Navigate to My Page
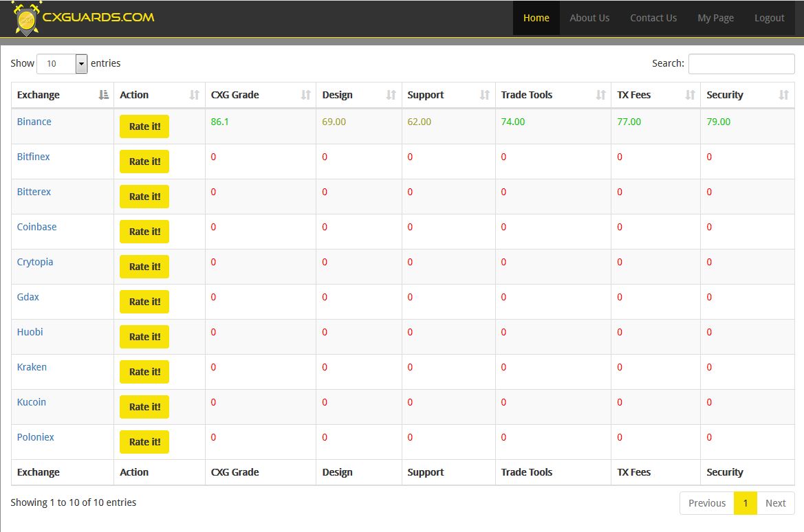Image resolution: width=804 pixels, height=532 pixels. [715, 18]
